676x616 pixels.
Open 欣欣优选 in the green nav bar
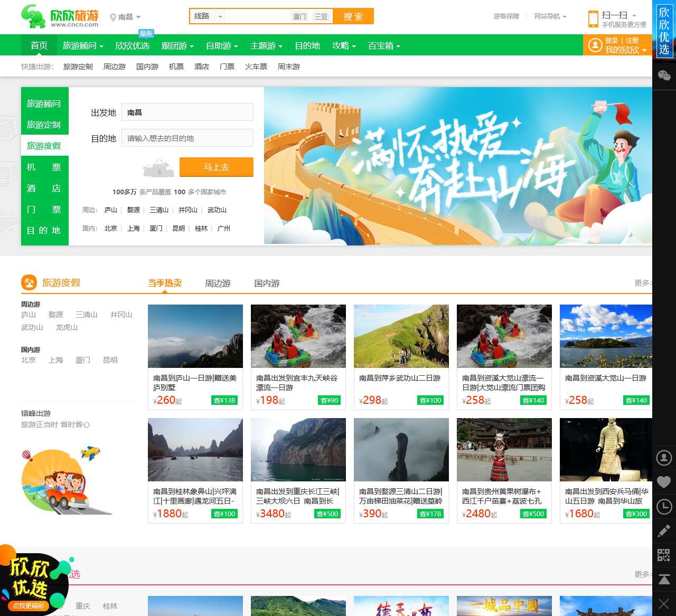coord(132,46)
